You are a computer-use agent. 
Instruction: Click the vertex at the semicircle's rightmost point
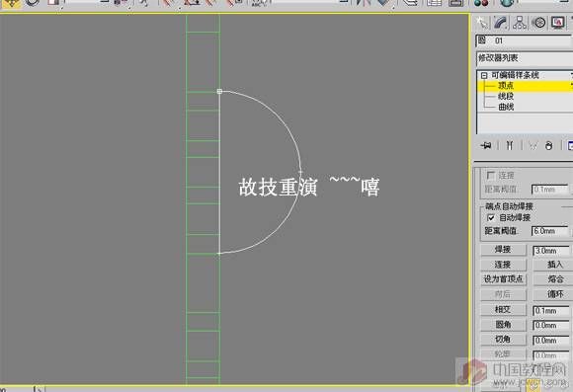coord(300,172)
